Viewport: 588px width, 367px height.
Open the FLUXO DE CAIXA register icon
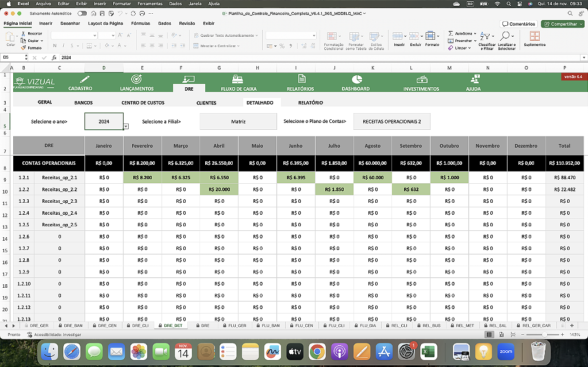pyautogui.click(x=237, y=79)
